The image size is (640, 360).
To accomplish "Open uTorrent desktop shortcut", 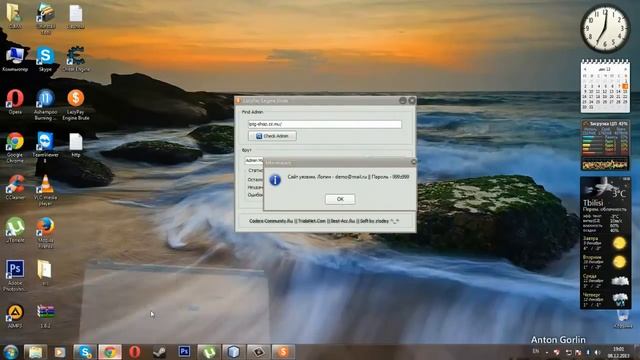I will pyautogui.click(x=15, y=230).
